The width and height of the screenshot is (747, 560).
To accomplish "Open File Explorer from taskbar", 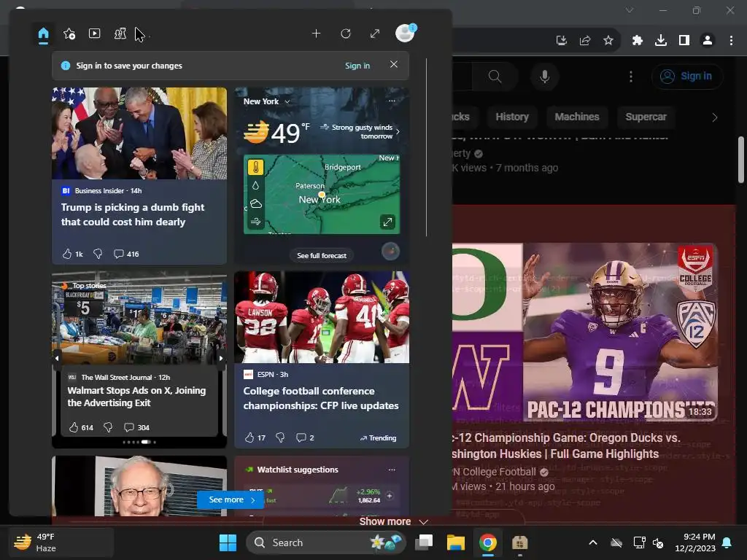I will [456, 542].
